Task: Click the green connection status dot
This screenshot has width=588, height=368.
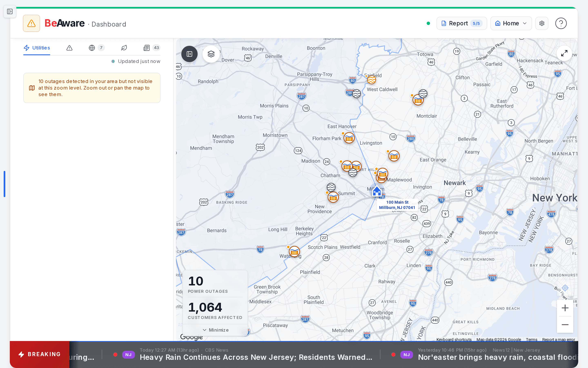Action: [x=428, y=23]
